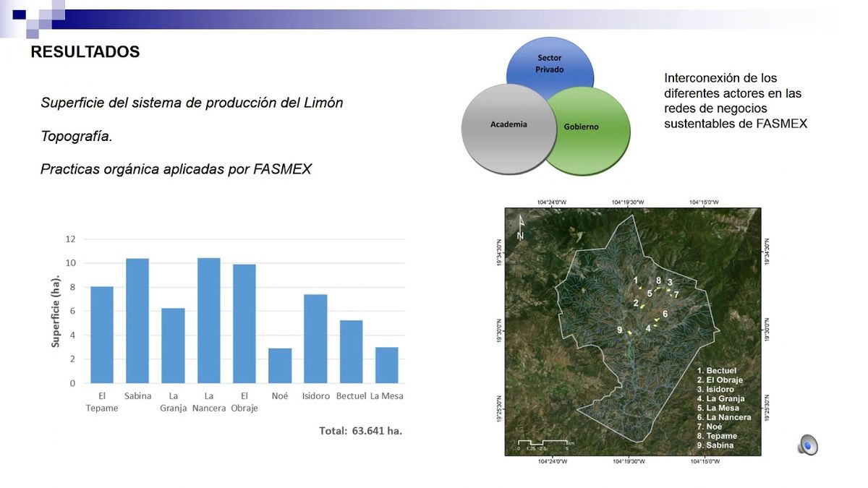This screenshot has width=868, height=488.
Task: Click 'Superficie del sistema de producción del Limón'
Action: pos(192,103)
